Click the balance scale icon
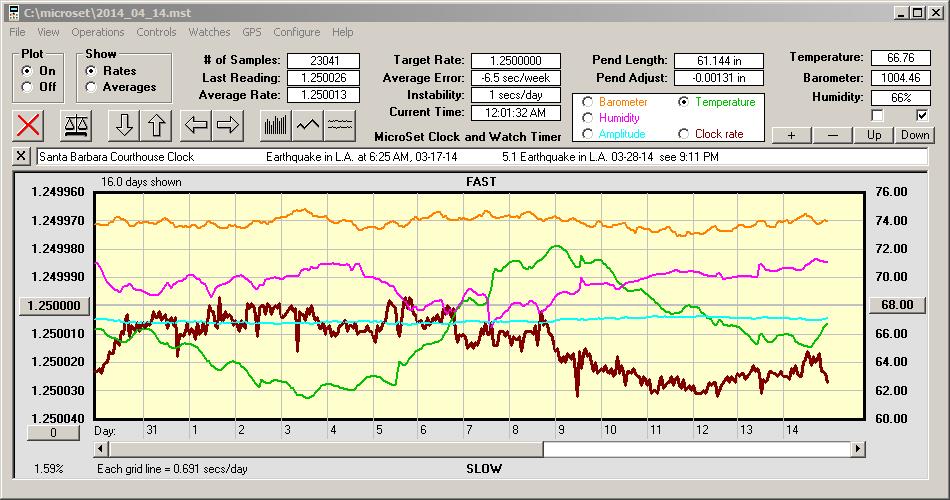 [76, 125]
